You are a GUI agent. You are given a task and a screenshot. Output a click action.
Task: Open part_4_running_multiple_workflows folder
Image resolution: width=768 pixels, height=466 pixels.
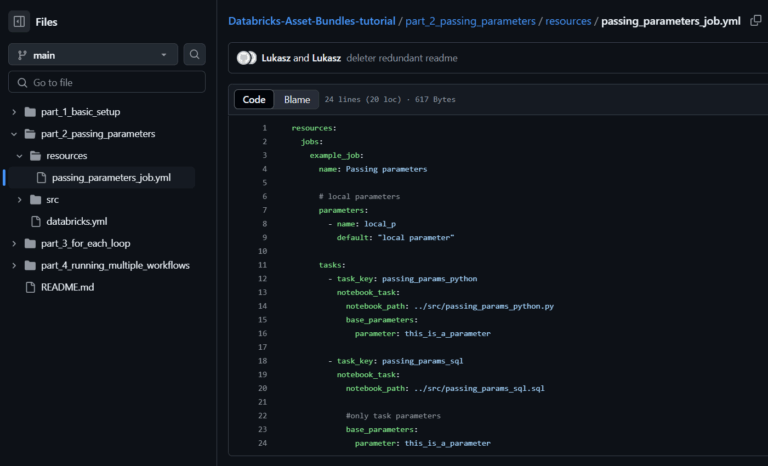[x=115, y=265]
